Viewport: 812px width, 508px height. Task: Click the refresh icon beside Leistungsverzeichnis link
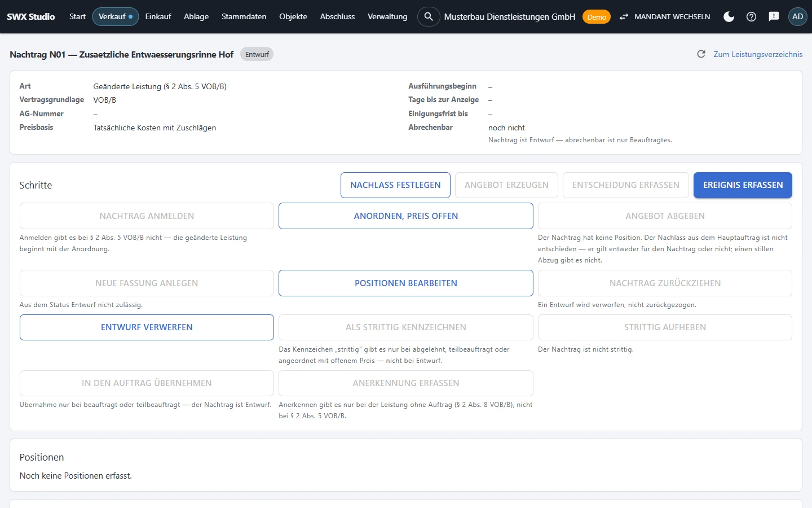(x=701, y=54)
